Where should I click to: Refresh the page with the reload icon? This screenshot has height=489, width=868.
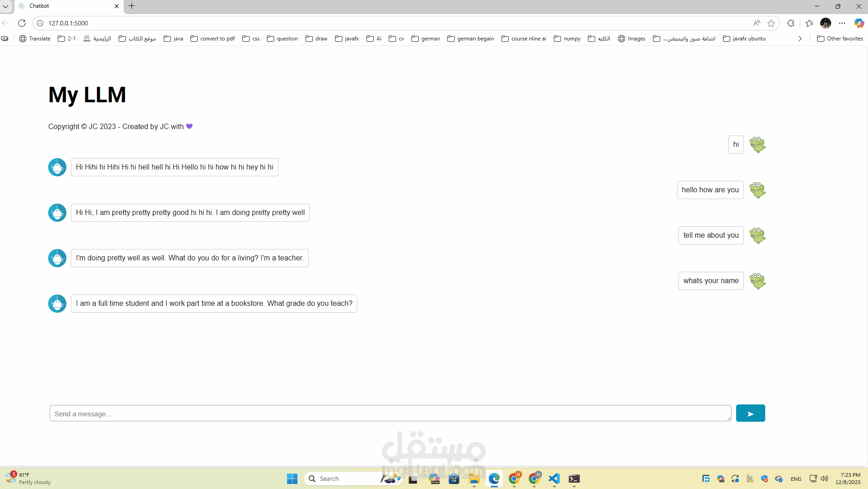[22, 23]
